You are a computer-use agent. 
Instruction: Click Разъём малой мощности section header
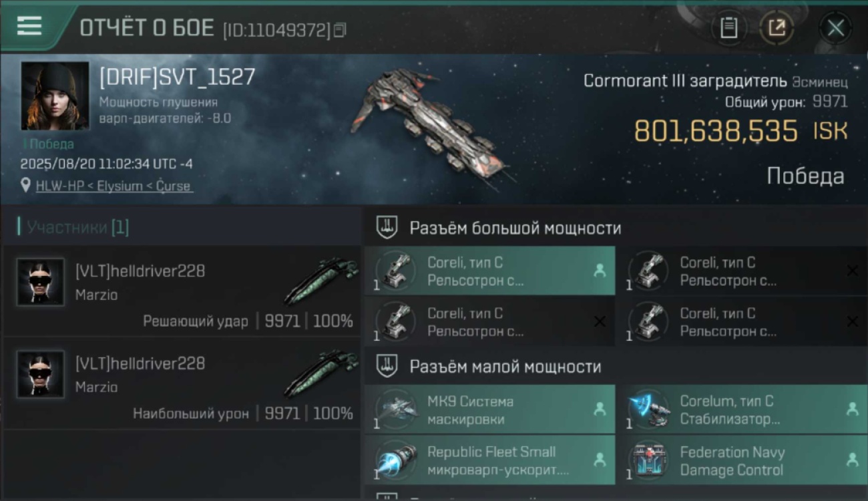pos(505,367)
